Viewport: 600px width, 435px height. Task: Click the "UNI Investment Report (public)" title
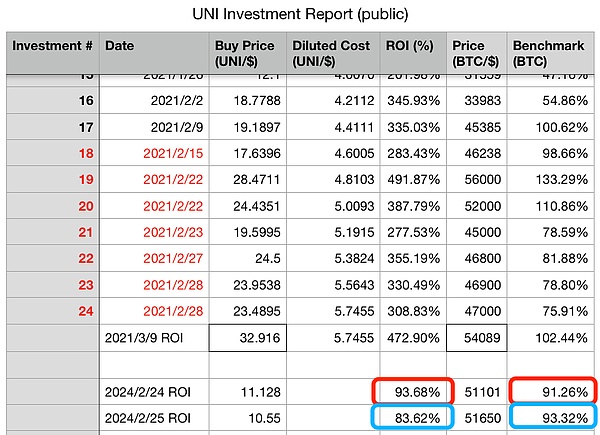click(300, 14)
